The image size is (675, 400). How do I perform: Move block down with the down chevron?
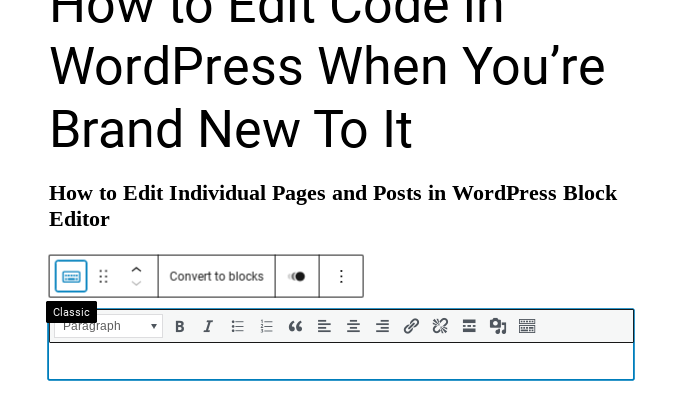pos(136,283)
